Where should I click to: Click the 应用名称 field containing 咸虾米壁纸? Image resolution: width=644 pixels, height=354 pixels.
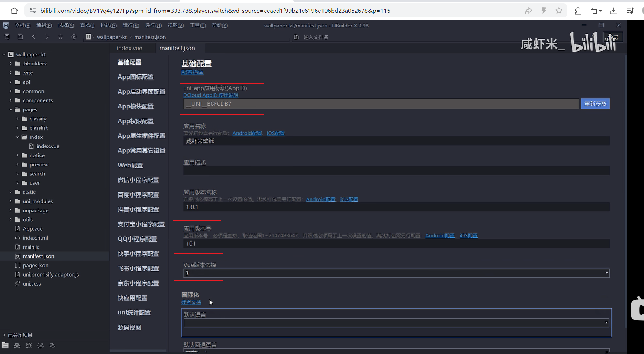pyautogui.click(x=396, y=141)
